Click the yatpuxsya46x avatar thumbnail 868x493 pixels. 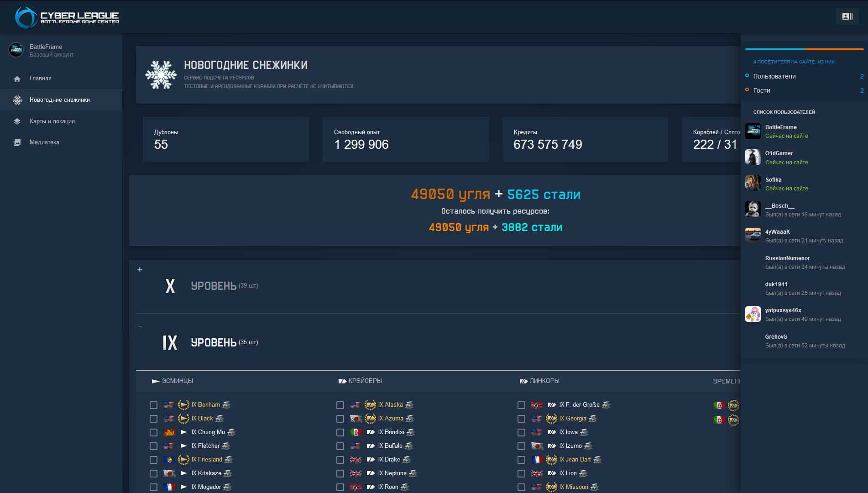753,314
